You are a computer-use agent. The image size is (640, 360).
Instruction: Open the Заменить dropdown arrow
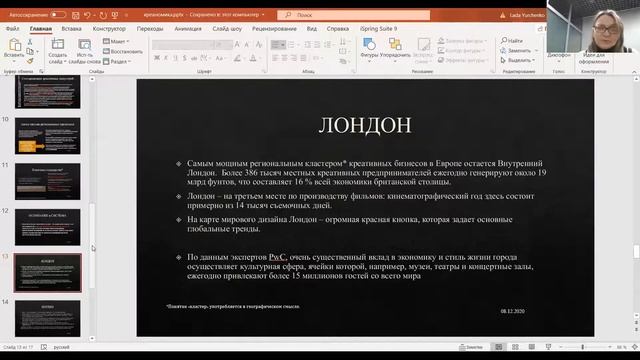(x=536, y=51)
